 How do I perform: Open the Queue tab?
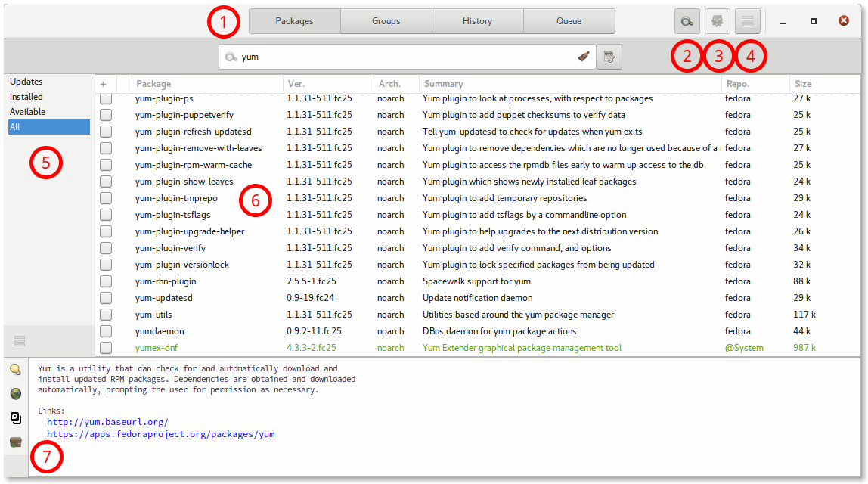pos(569,21)
